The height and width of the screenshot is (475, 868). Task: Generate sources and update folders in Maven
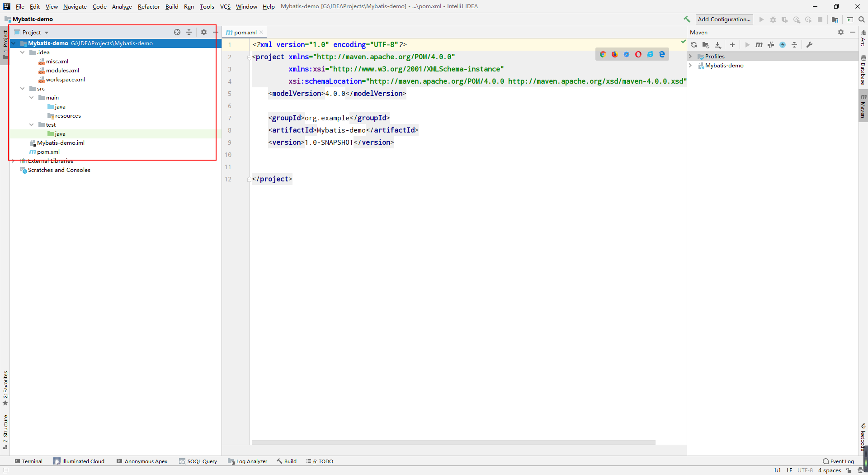(706, 45)
